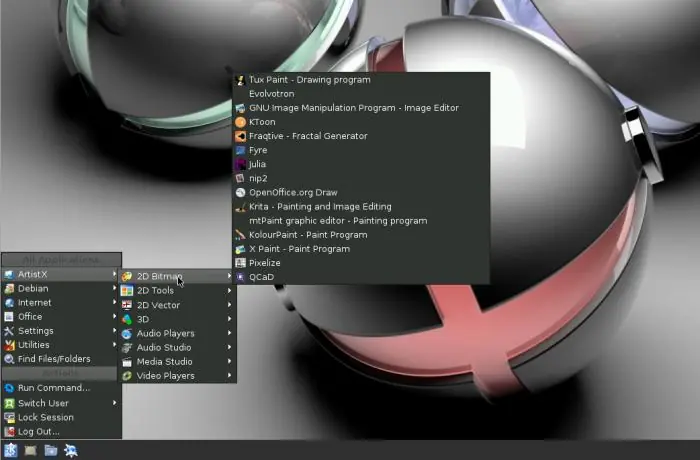This screenshot has width=700, height=460.
Task: Select the 2D Bitmap submenu entry
Action: click(177, 276)
